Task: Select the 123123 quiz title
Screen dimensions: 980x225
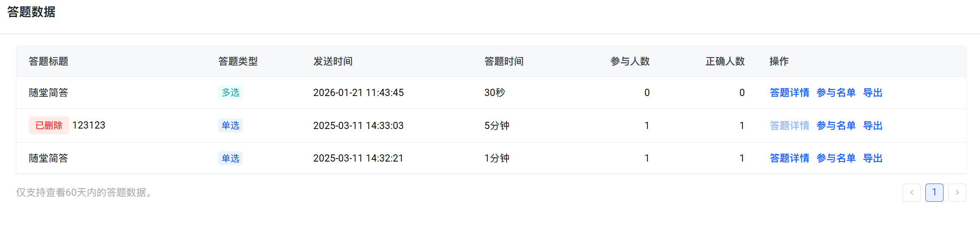Action: click(x=89, y=126)
